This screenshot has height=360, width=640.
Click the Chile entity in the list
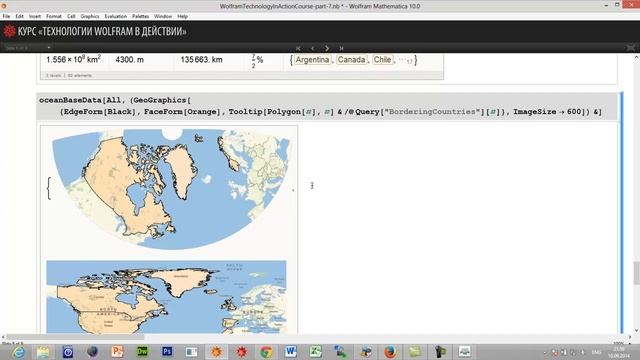[382, 60]
